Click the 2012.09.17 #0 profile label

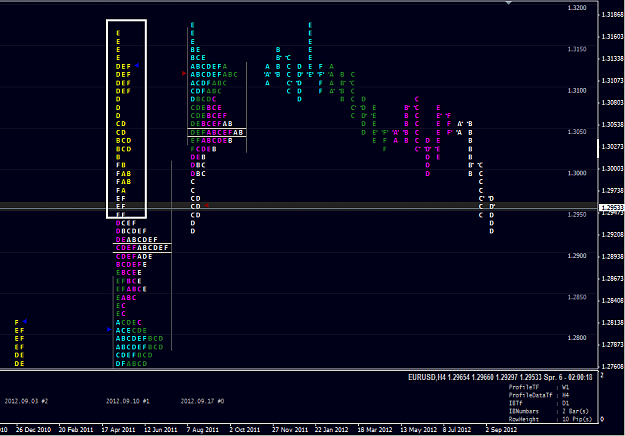pyautogui.click(x=202, y=401)
